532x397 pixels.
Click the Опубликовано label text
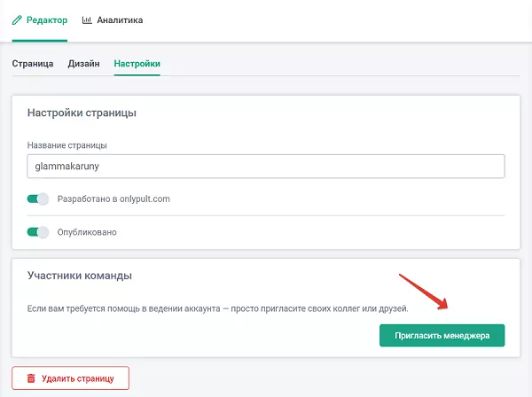[x=87, y=232]
